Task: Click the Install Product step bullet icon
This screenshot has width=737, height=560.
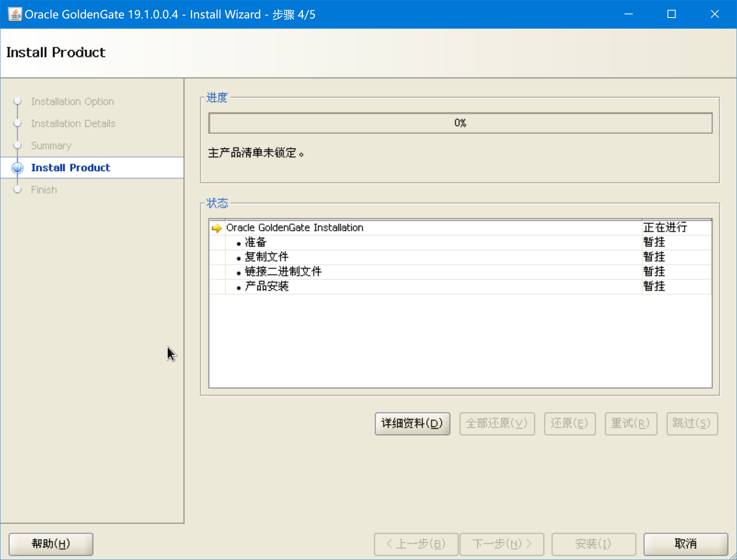Action: (x=17, y=168)
